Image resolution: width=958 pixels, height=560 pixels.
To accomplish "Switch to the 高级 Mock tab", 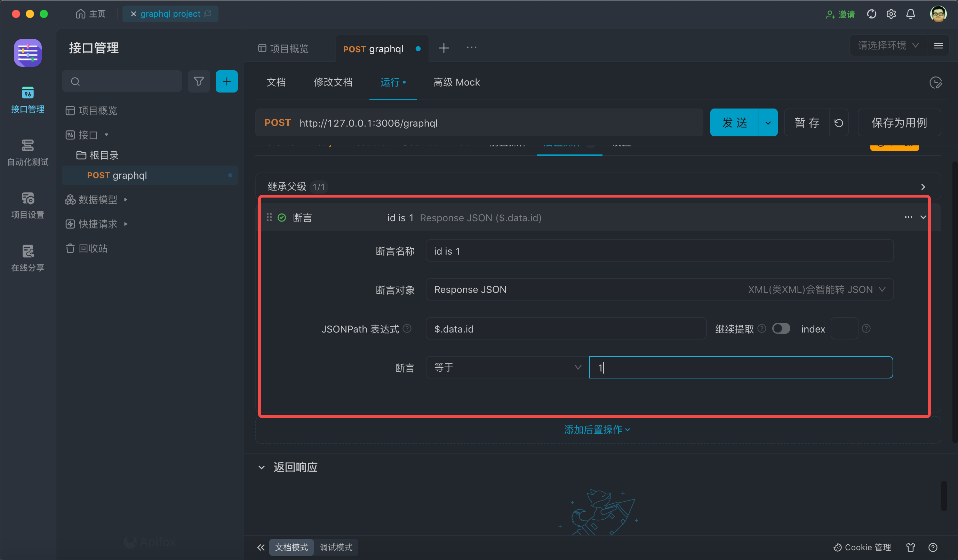I will [457, 82].
